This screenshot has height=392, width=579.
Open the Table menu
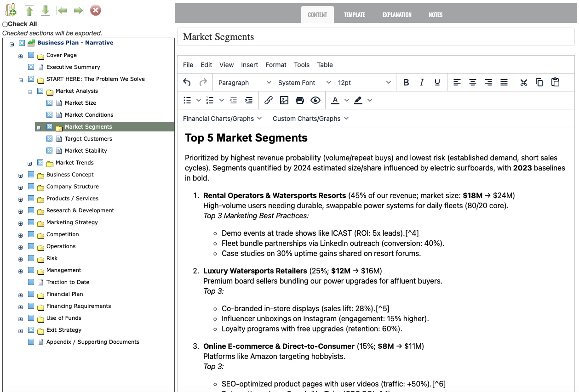[x=325, y=65]
